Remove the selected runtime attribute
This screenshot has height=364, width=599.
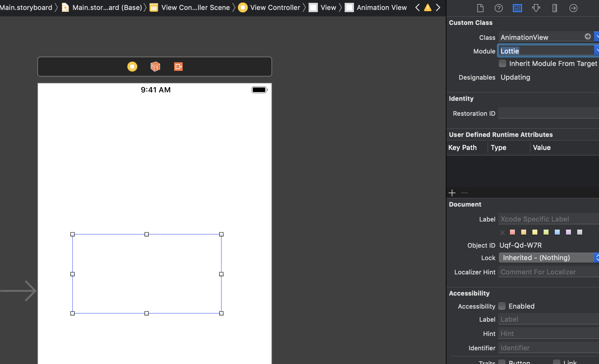[x=465, y=193]
